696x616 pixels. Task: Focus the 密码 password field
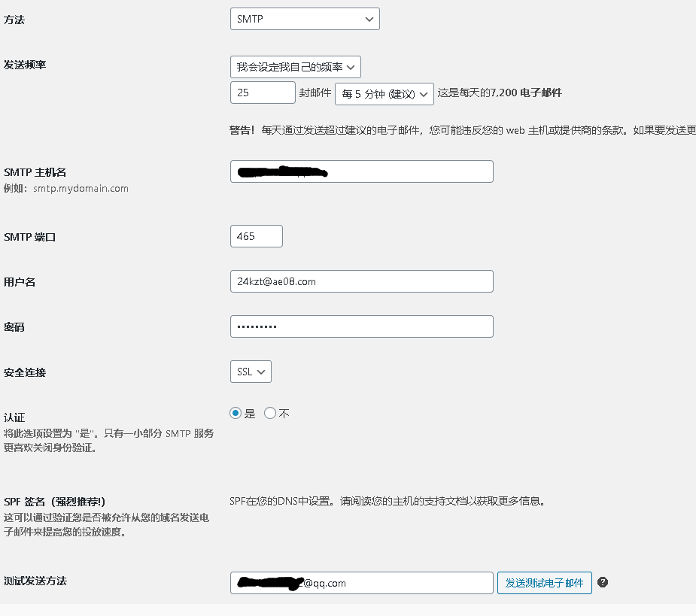click(361, 326)
